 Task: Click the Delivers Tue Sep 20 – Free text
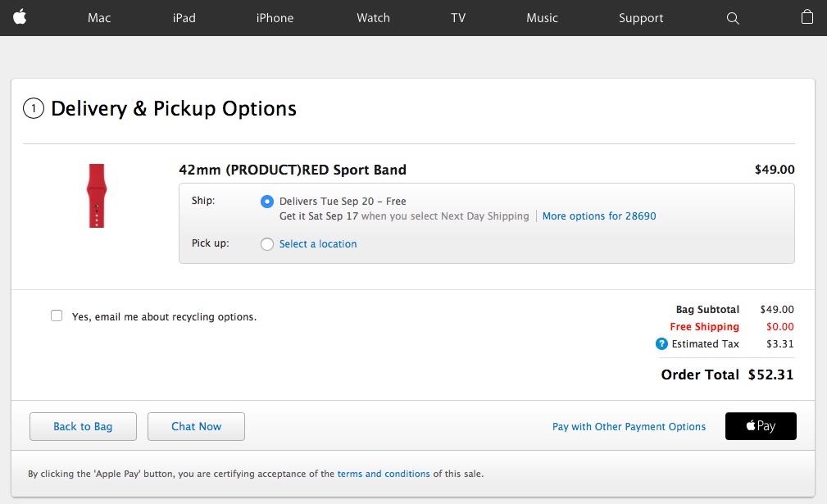pos(343,202)
